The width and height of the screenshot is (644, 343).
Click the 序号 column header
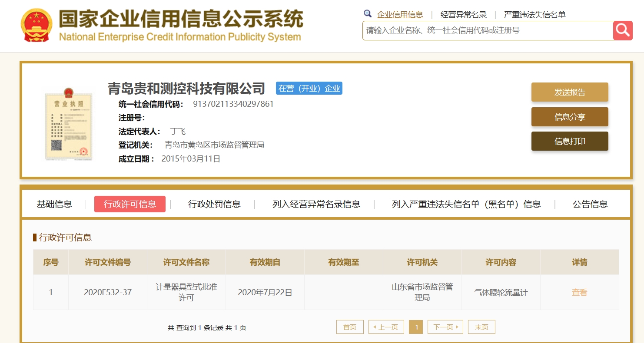click(51, 262)
